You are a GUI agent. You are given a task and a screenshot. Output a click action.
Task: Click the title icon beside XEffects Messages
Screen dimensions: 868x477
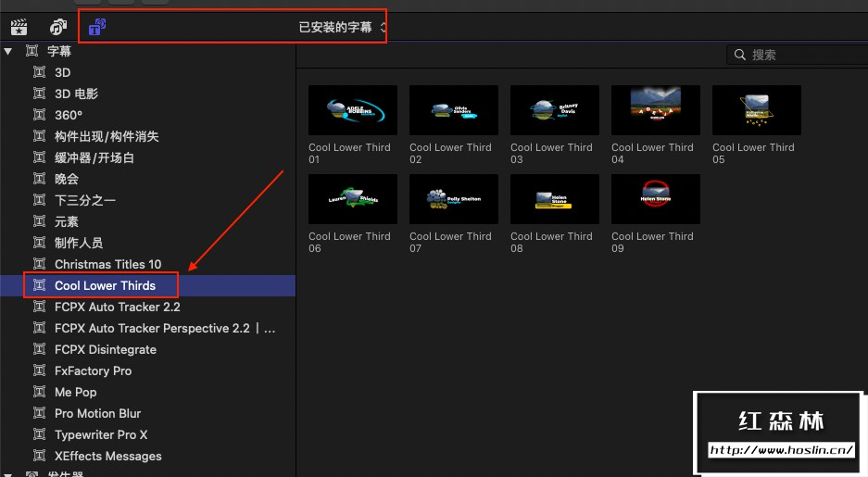[39, 456]
